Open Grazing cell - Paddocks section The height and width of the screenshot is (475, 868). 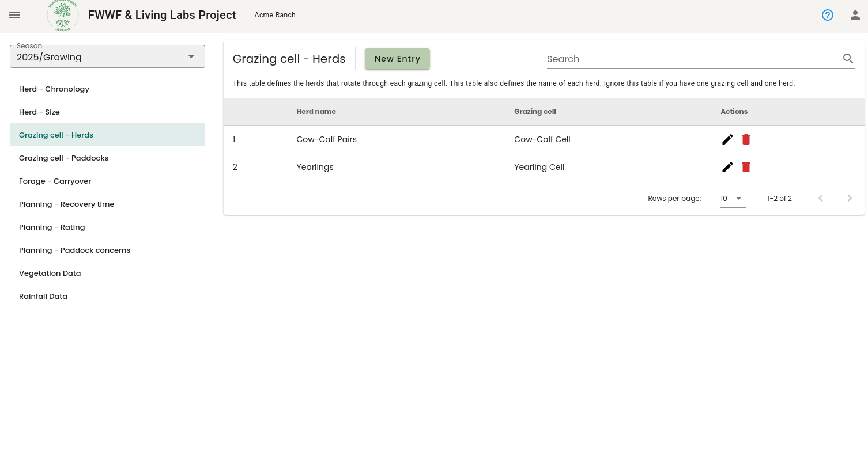tap(107, 158)
